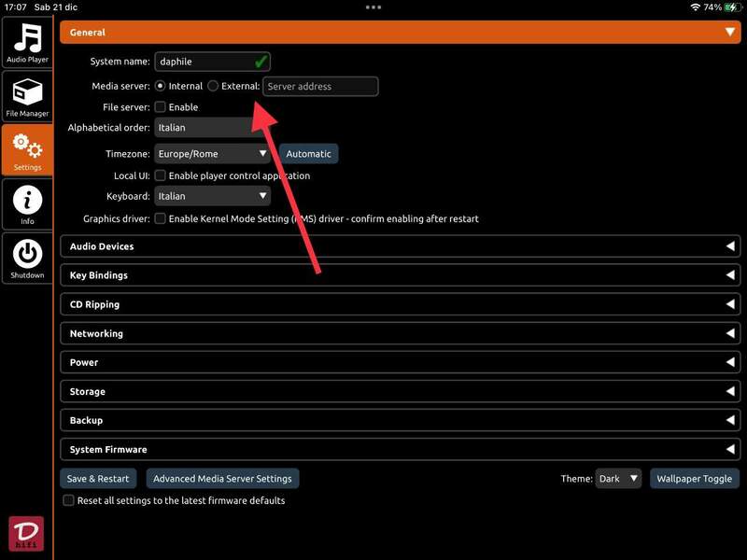Expand the Networking section
The height and width of the screenshot is (560, 747).
[x=400, y=333]
